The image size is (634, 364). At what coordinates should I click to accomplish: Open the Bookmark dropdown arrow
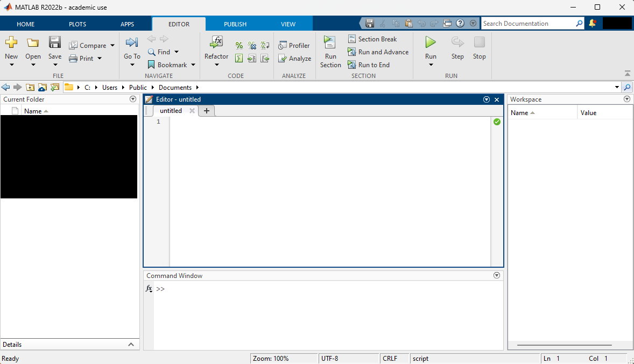193,65
